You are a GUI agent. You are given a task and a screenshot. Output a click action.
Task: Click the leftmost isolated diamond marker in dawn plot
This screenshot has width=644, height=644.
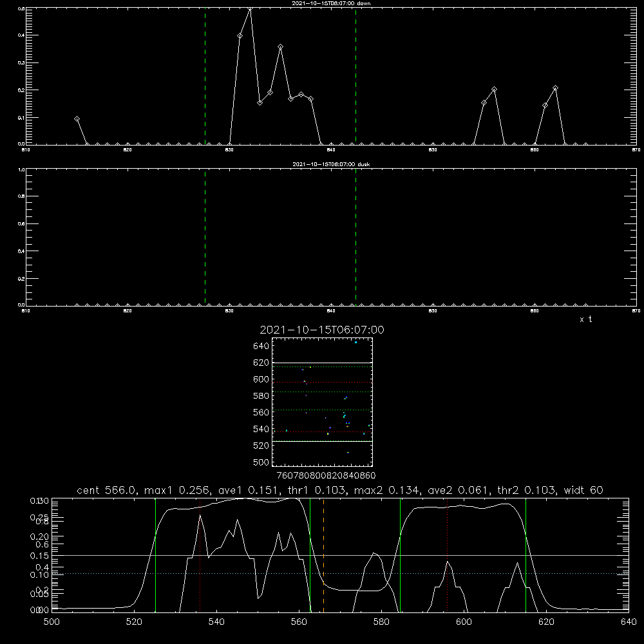coord(77,118)
